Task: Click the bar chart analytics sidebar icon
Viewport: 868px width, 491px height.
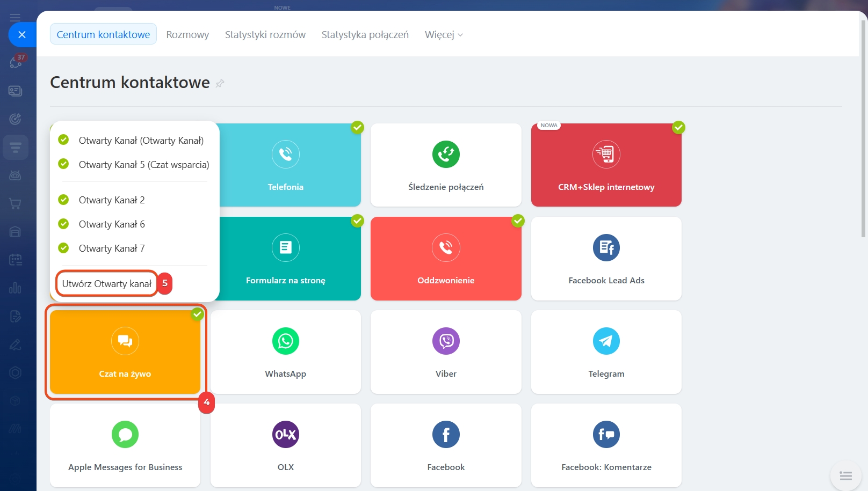Action: [x=15, y=288]
